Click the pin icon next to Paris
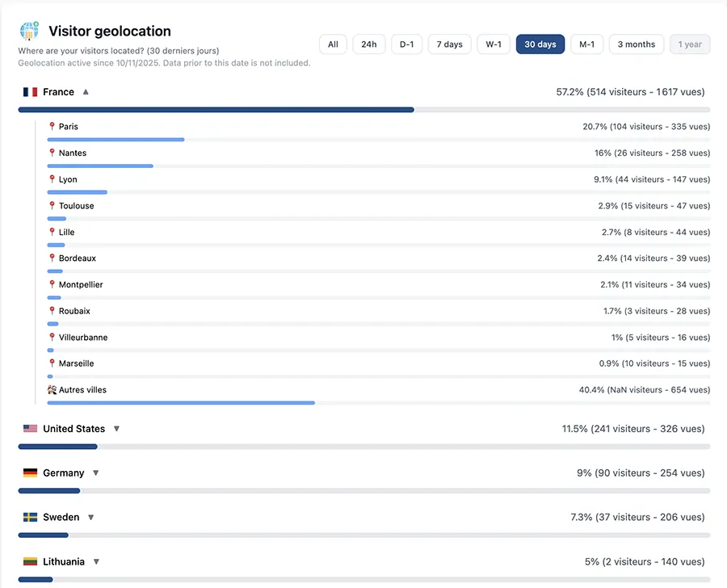 [x=52, y=127]
